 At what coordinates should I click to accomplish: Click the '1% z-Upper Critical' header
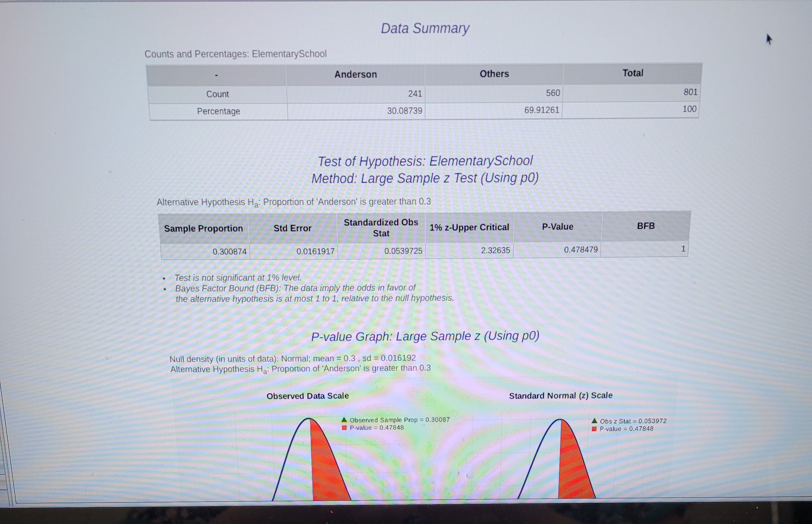pyautogui.click(x=469, y=227)
